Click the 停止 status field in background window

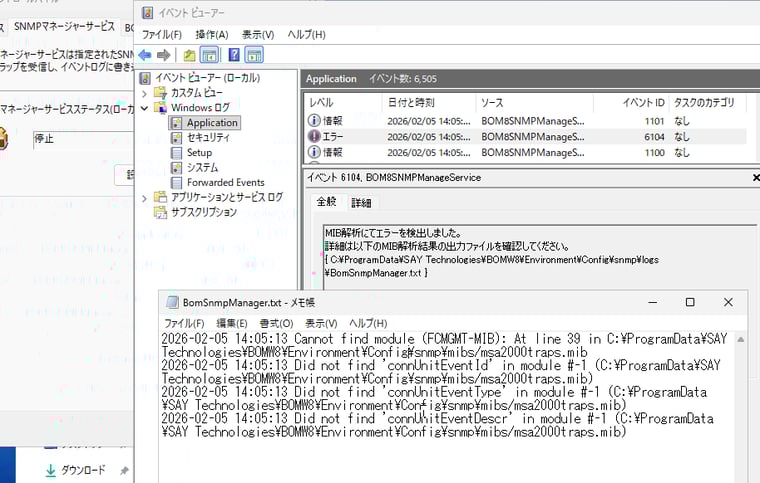[x=83, y=140]
